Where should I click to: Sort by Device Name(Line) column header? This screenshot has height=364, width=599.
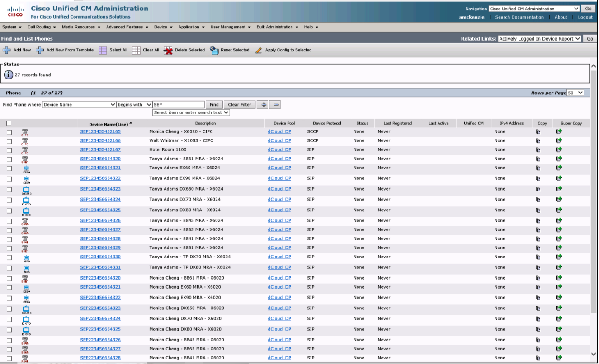(x=108, y=123)
